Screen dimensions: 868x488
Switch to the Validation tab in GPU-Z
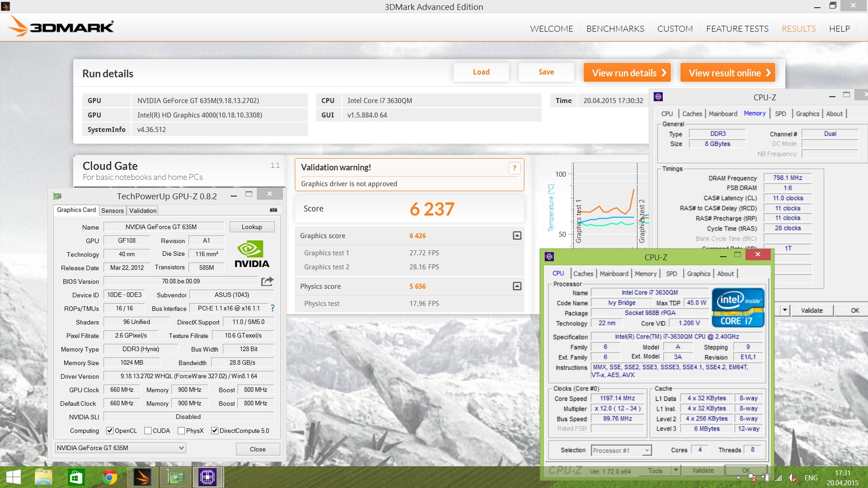(142, 211)
